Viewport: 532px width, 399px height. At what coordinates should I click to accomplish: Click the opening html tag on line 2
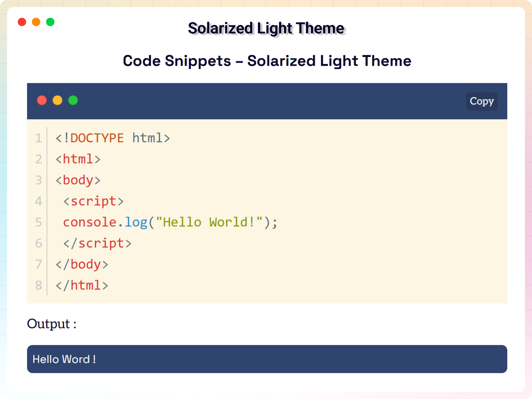coord(78,159)
